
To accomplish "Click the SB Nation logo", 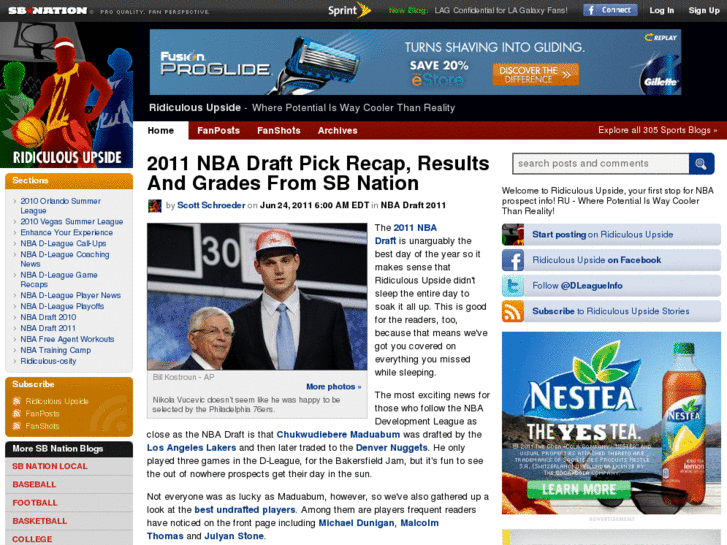I will [x=48, y=11].
